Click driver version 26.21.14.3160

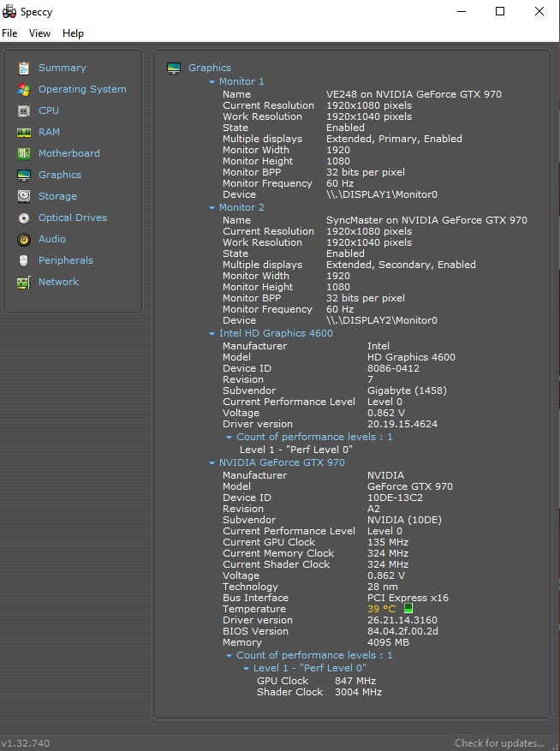pyautogui.click(x=402, y=620)
